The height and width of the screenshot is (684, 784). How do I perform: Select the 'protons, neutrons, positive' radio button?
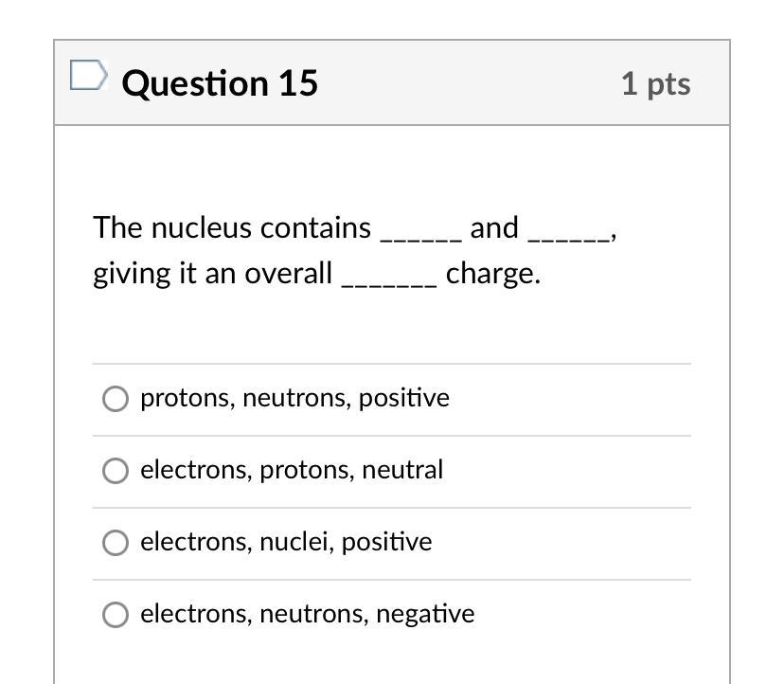tap(115, 399)
